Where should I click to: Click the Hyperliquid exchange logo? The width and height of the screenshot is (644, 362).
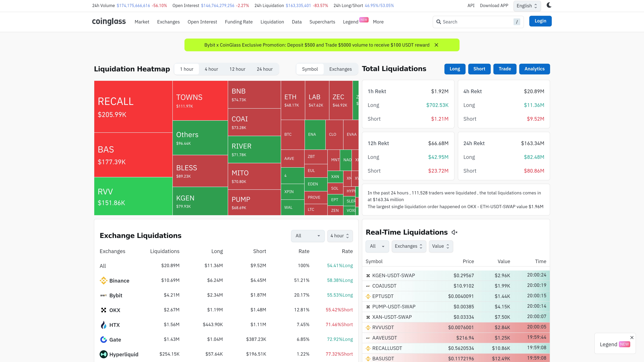pyautogui.click(x=103, y=354)
